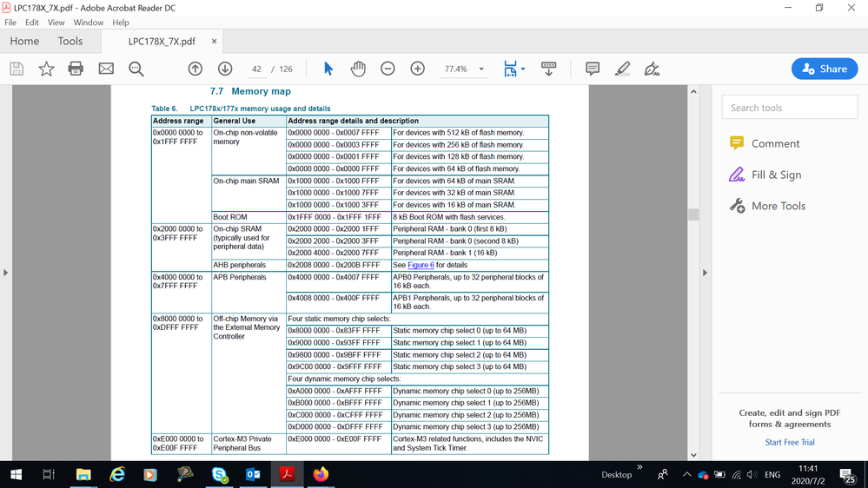Open File Explorer from taskbar
868x488 pixels.
coord(83,474)
